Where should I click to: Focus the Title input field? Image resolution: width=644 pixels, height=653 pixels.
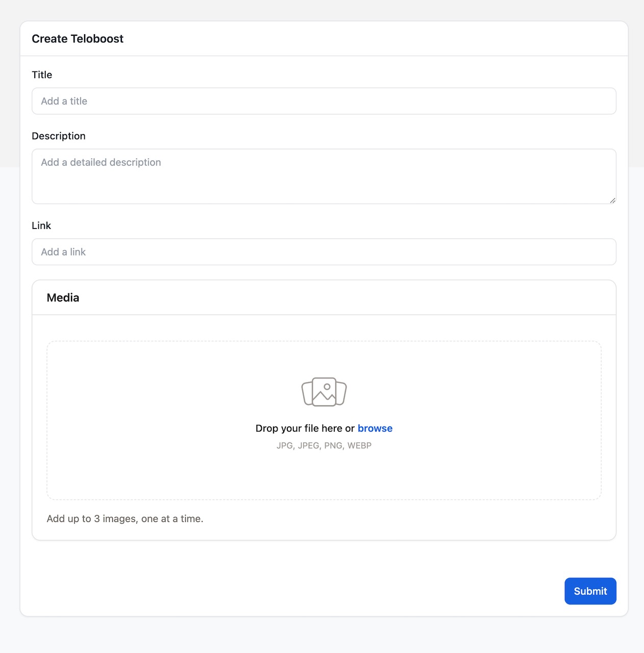[324, 101]
